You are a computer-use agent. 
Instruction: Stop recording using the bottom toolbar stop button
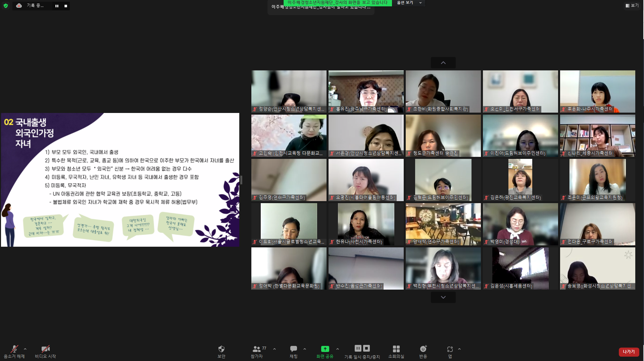click(366, 348)
